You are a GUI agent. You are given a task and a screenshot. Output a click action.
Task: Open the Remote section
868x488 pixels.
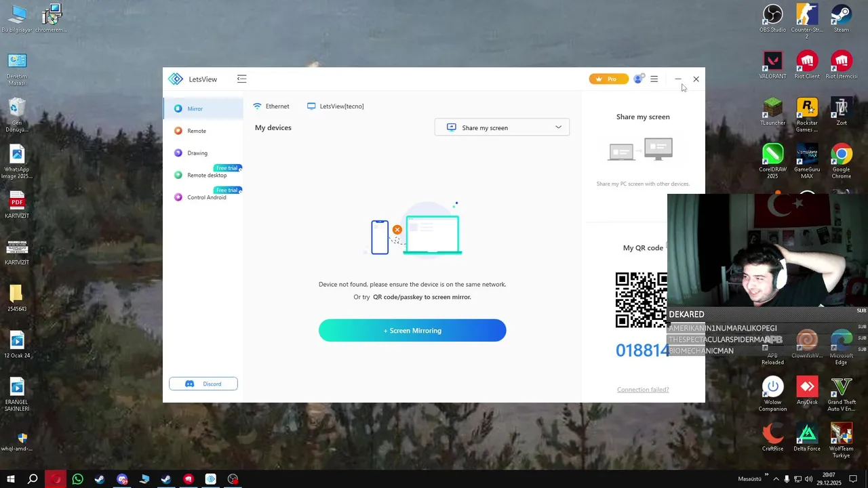coord(203,131)
